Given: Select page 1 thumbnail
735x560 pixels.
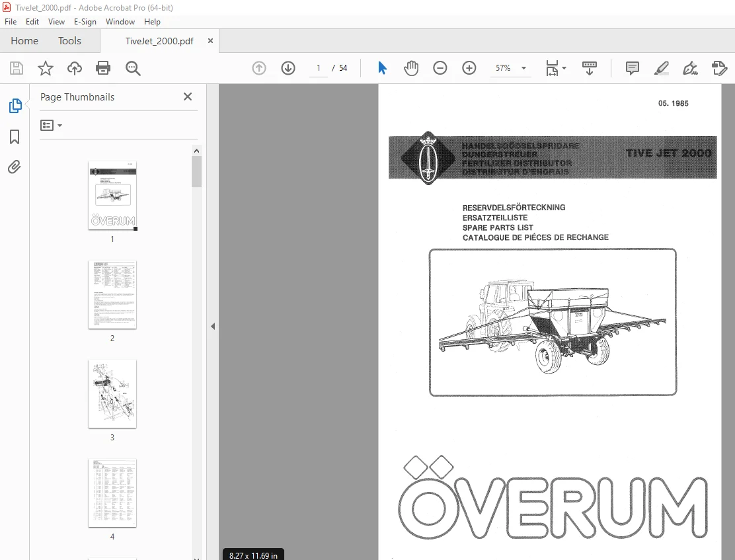Looking at the screenshot, I should pos(112,196).
